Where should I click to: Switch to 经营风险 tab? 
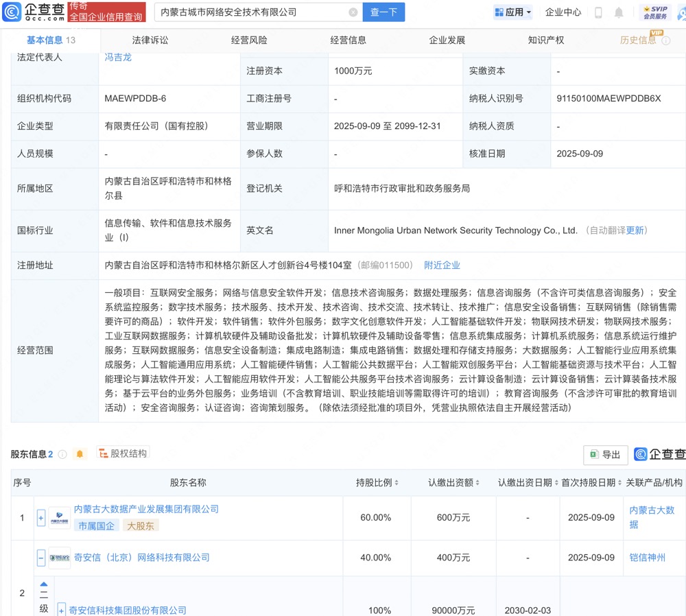click(249, 40)
